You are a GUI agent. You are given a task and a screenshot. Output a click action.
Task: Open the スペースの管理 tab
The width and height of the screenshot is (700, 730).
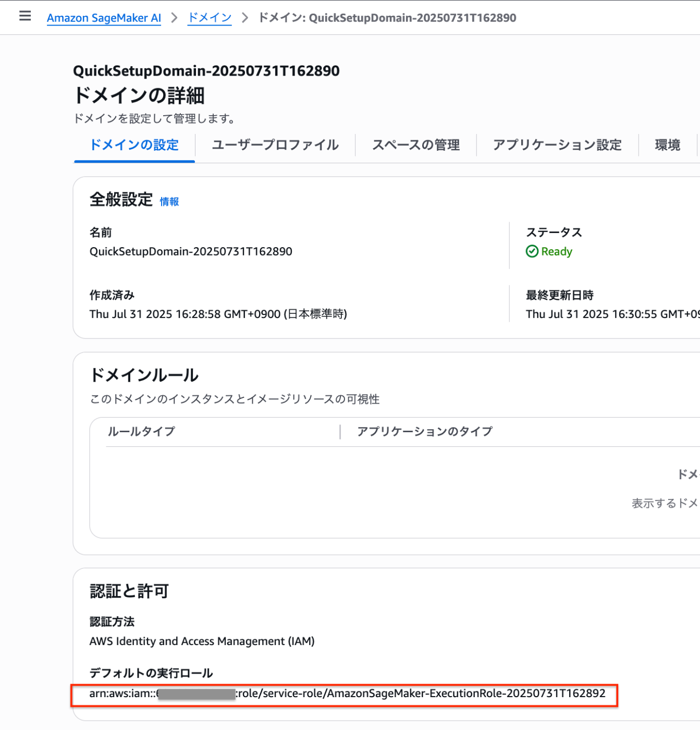click(x=416, y=145)
